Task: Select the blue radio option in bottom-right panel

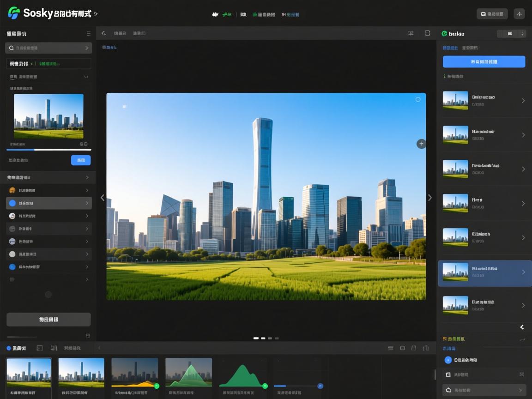Action: coord(447,360)
